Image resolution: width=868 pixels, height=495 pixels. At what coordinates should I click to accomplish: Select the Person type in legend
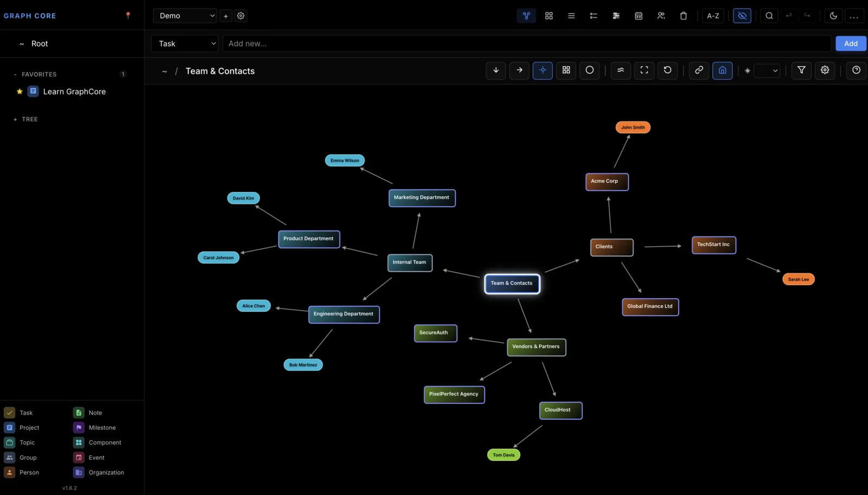coord(22,472)
